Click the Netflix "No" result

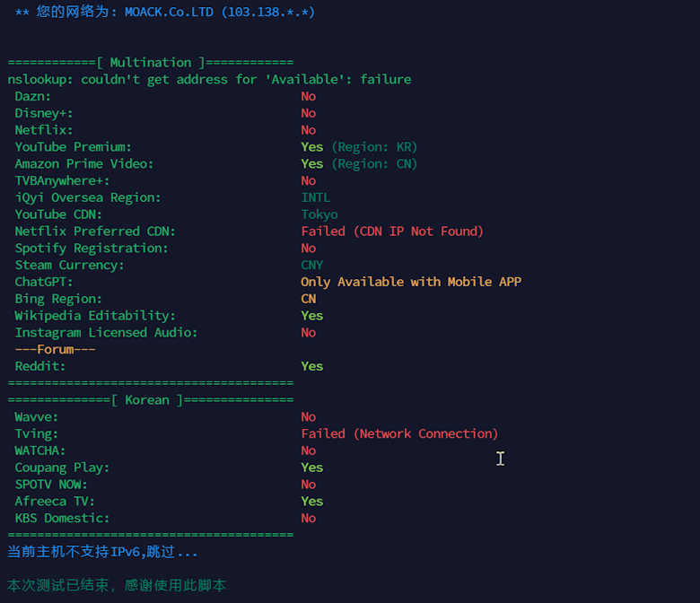(x=308, y=130)
